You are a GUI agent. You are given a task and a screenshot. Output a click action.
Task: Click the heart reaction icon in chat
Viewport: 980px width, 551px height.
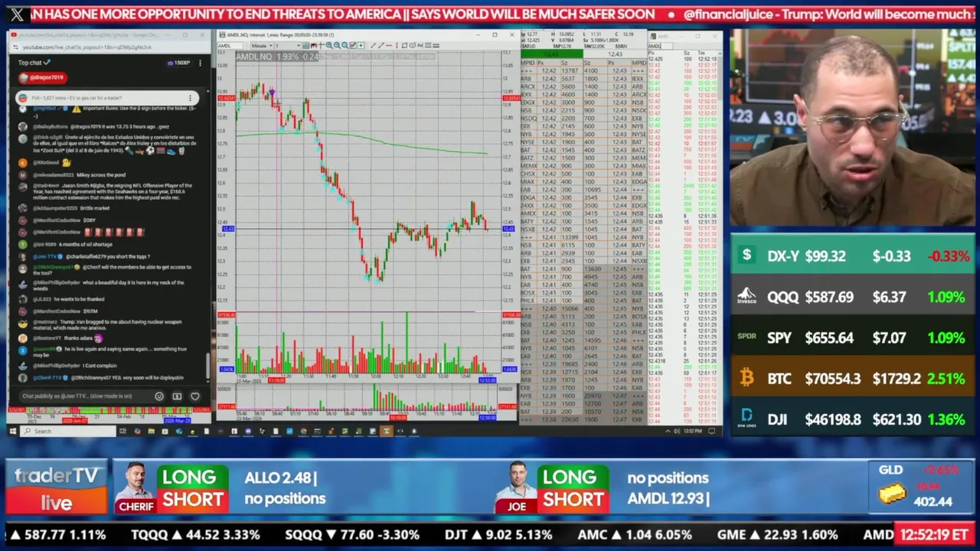coord(194,396)
